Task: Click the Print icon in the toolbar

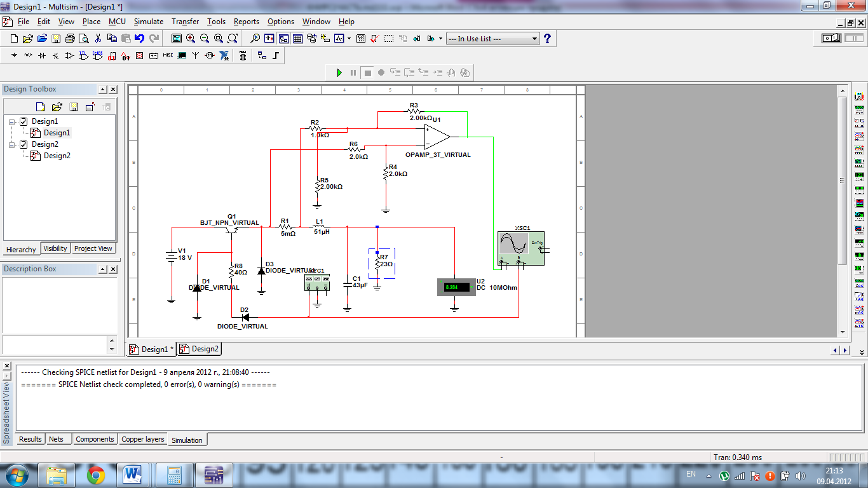Action: (x=70, y=39)
